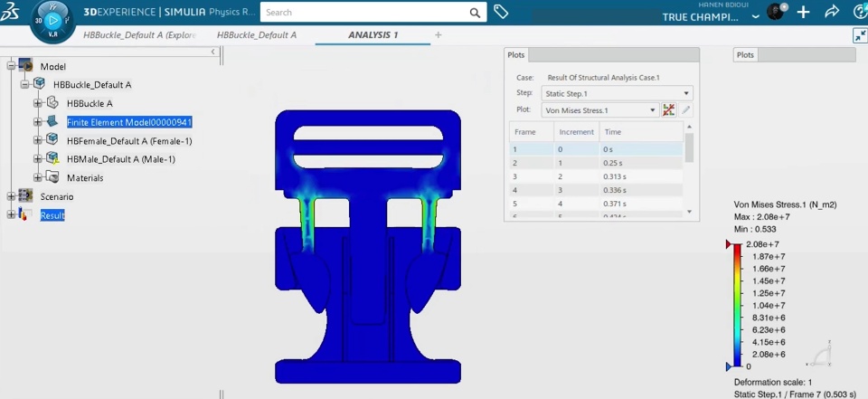Viewport: 868px width, 399px height.
Task: Open the Help icon in top bar
Action: pos(862,12)
